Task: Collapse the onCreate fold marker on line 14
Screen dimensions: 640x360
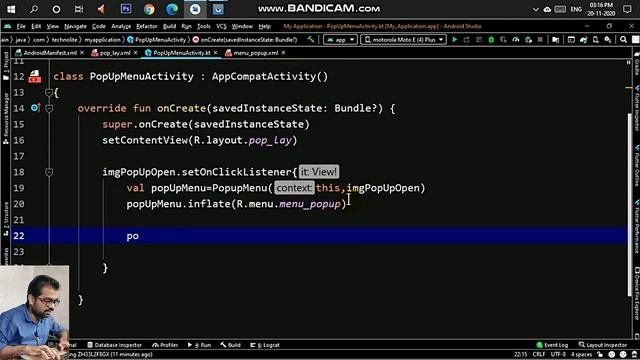Action: tap(49, 109)
